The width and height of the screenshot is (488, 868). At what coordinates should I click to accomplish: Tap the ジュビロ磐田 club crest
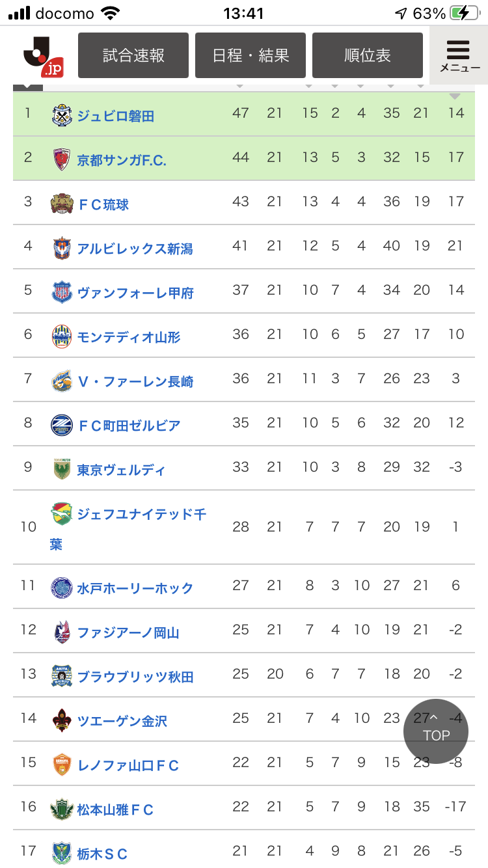coord(62,116)
